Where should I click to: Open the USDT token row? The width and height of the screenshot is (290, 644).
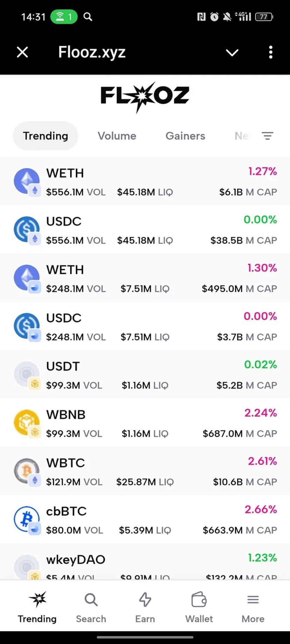145,374
